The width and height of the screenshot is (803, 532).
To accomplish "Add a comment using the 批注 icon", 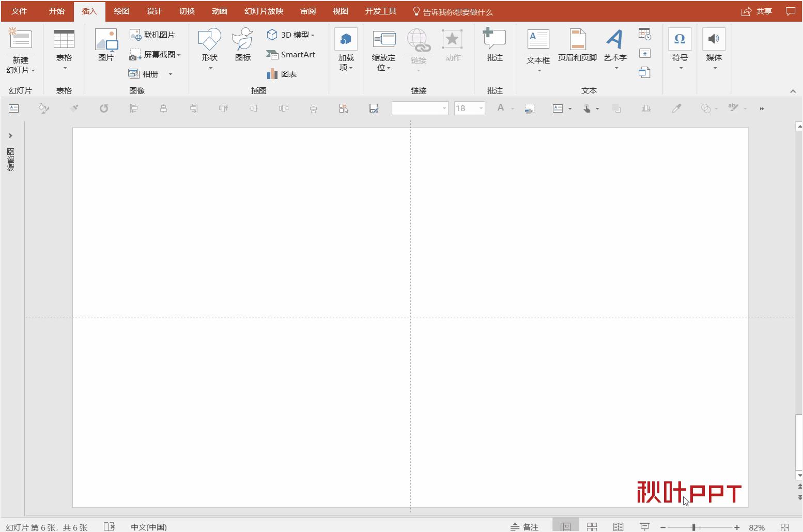I will (x=495, y=44).
